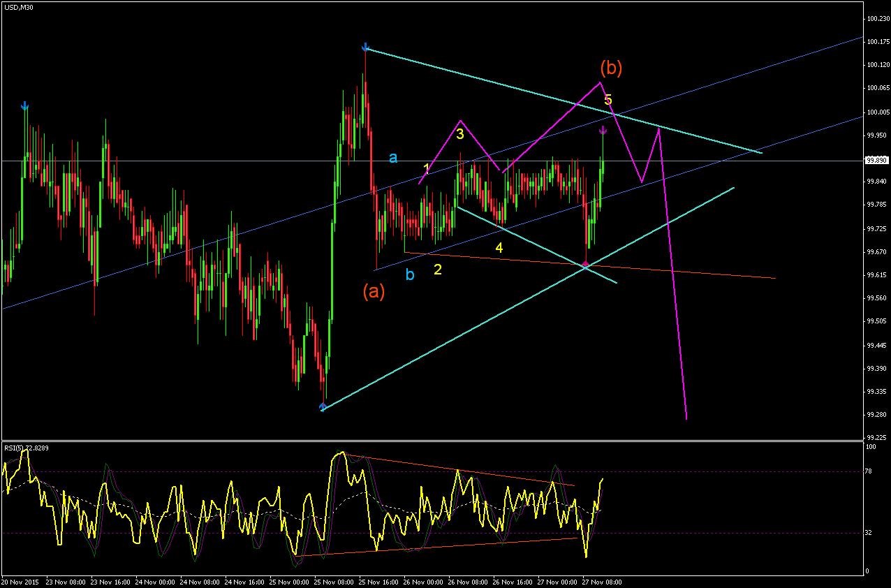
Task: Click the RSI(5) indicator label
Action: pos(28,447)
